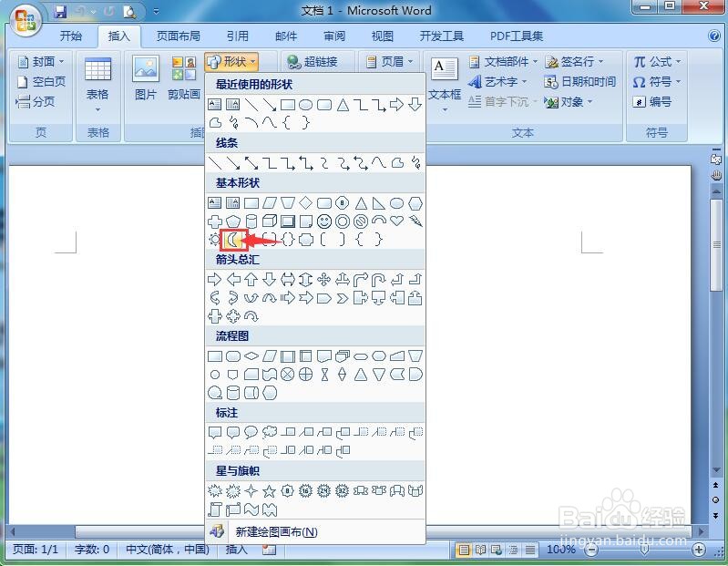Choose the Lightning Bolt shape
Viewport: 728px width, 566px height.
coord(415,221)
